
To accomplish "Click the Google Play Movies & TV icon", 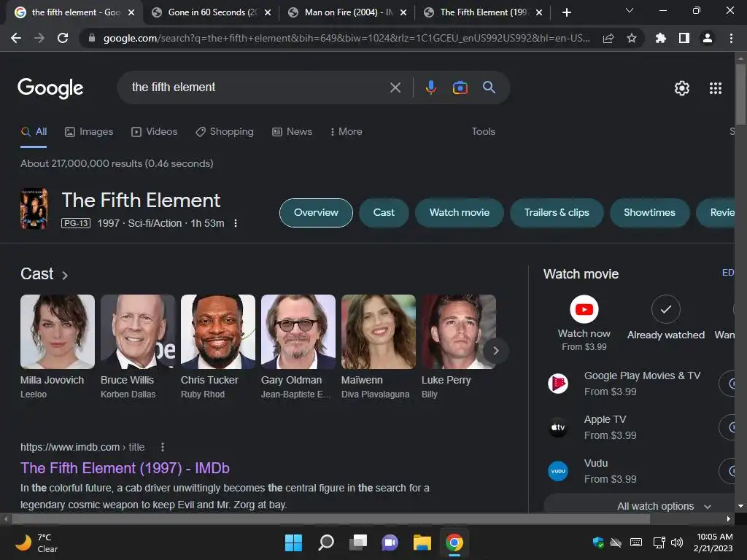I will click(x=558, y=384).
